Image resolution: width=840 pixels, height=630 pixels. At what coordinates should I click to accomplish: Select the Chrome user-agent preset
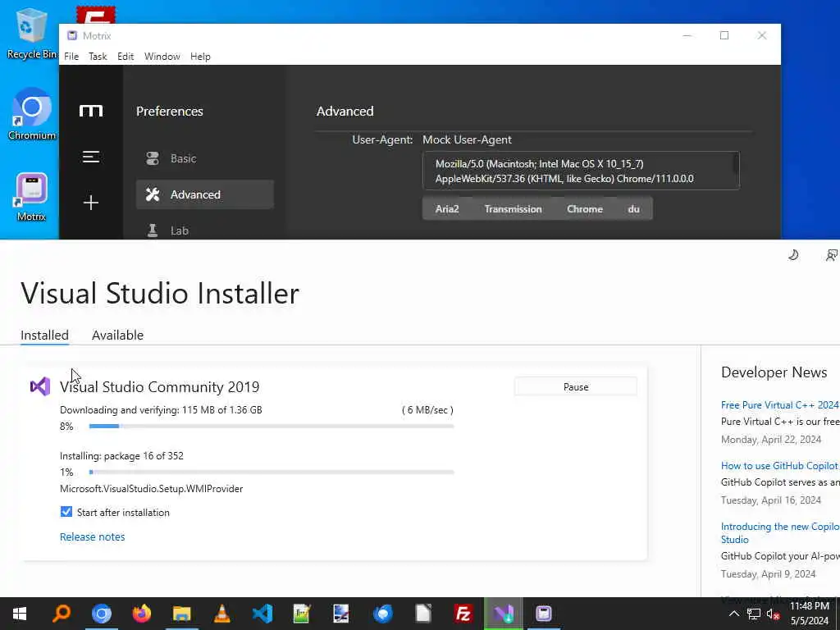(584, 209)
